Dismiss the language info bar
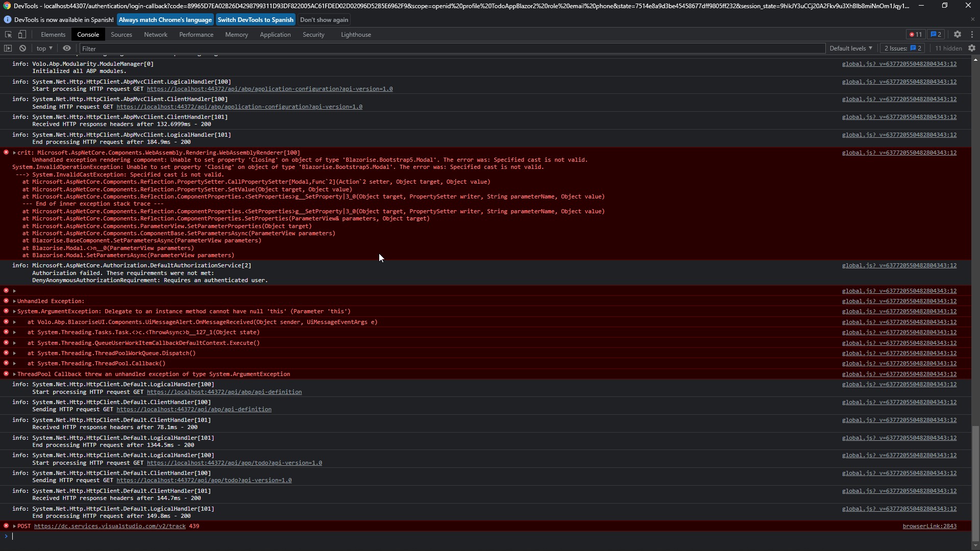980x551 pixels. pyautogui.click(x=972, y=19)
